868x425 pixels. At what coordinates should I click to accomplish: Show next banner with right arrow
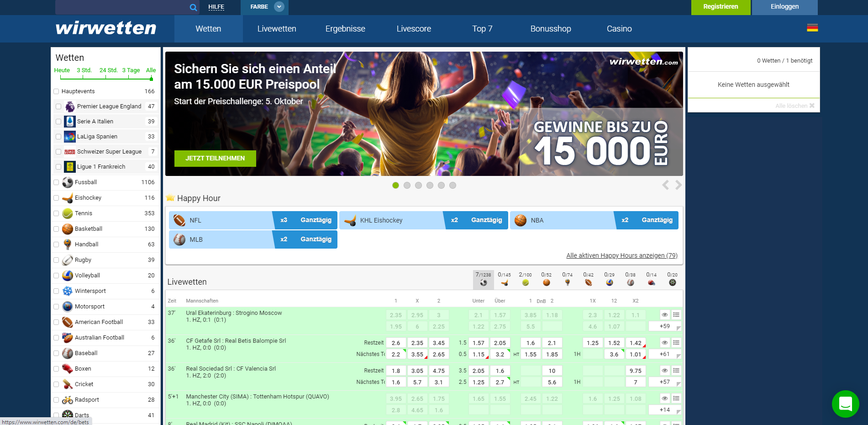[x=679, y=185]
